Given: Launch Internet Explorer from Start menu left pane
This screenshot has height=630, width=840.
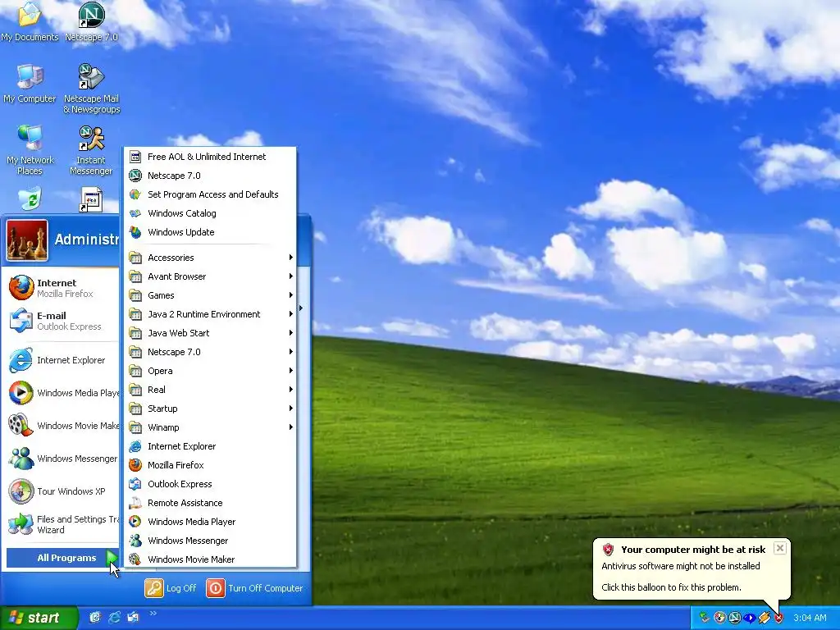Looking at the screenshot, I should click(x=62, y=360).
